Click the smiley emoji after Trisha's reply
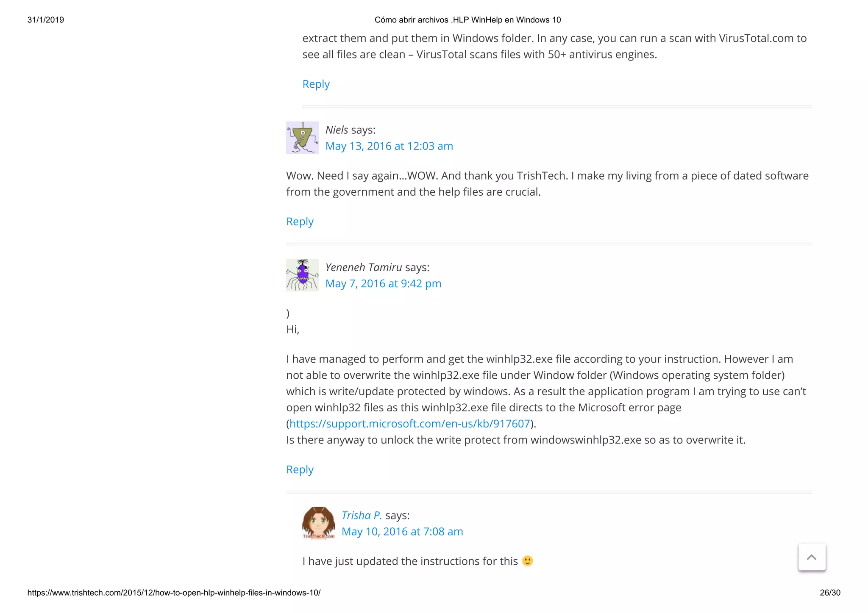The height and width of the screenshot is (613, 868). [527, 561]
